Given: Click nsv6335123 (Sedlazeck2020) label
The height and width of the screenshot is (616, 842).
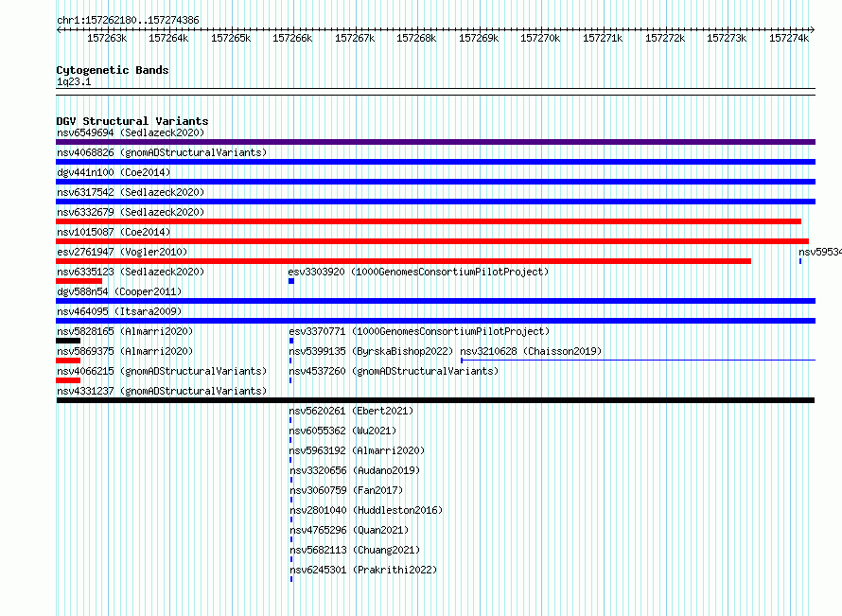Looking at the screenshot, I should 131,272.
